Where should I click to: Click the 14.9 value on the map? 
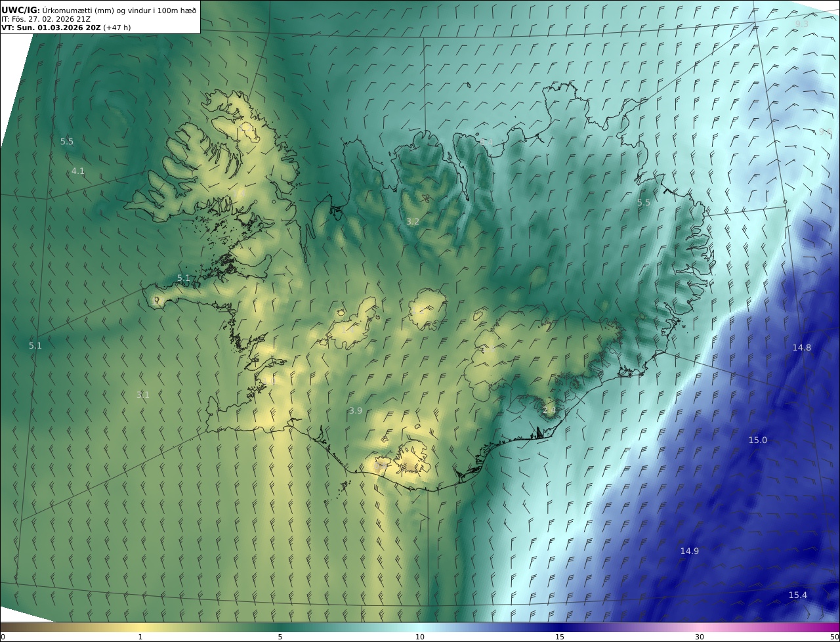689,551
